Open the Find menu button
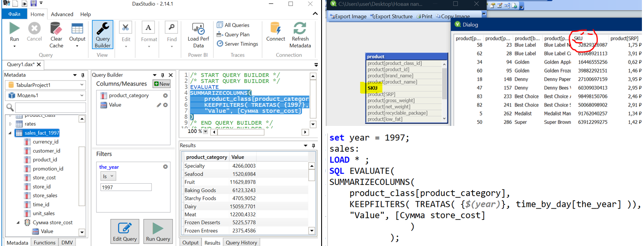Viewport: 644px width, 246px height. point(172,35)
